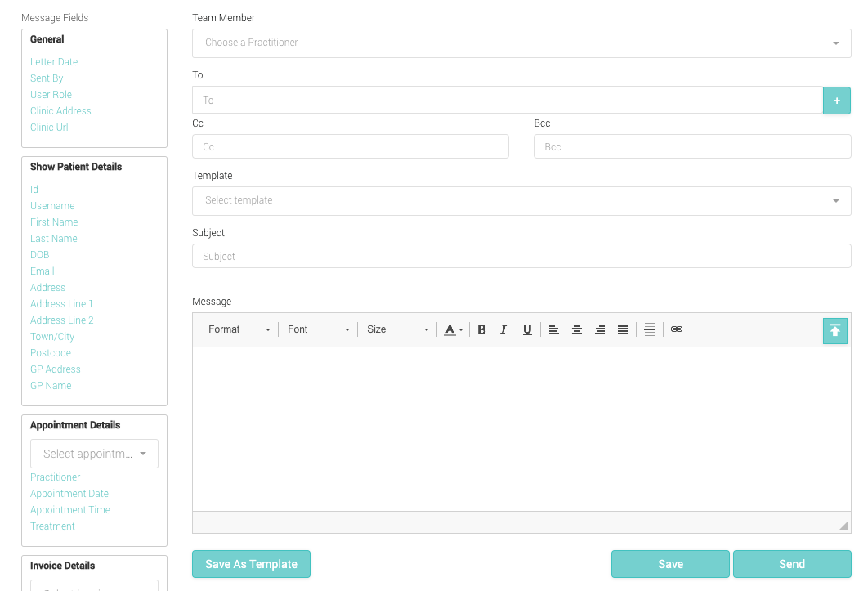The image size is (868, 591).
Task: Open the Format dropdown
Action: (239, 329)
